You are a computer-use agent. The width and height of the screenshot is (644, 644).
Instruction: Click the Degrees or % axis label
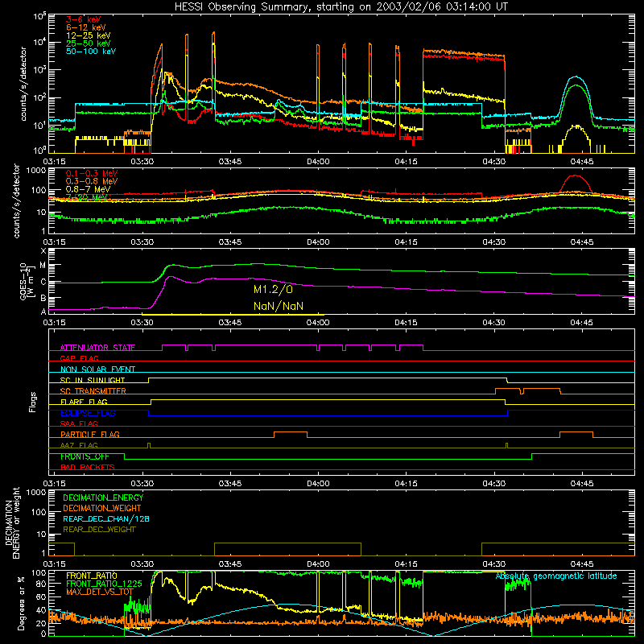pos(21,603)
